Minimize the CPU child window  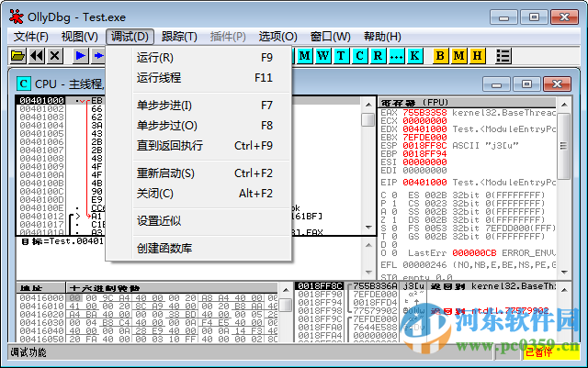(496, 84)
